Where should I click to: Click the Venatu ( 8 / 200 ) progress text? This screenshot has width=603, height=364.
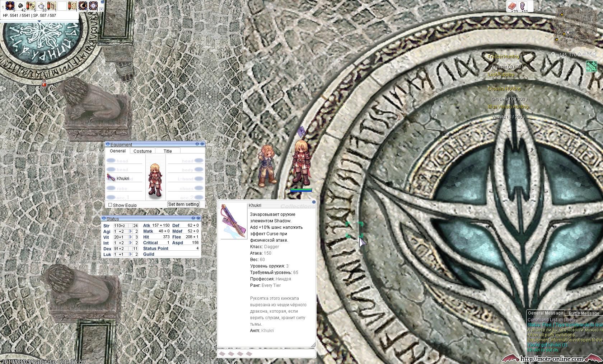tap(508, 117)
